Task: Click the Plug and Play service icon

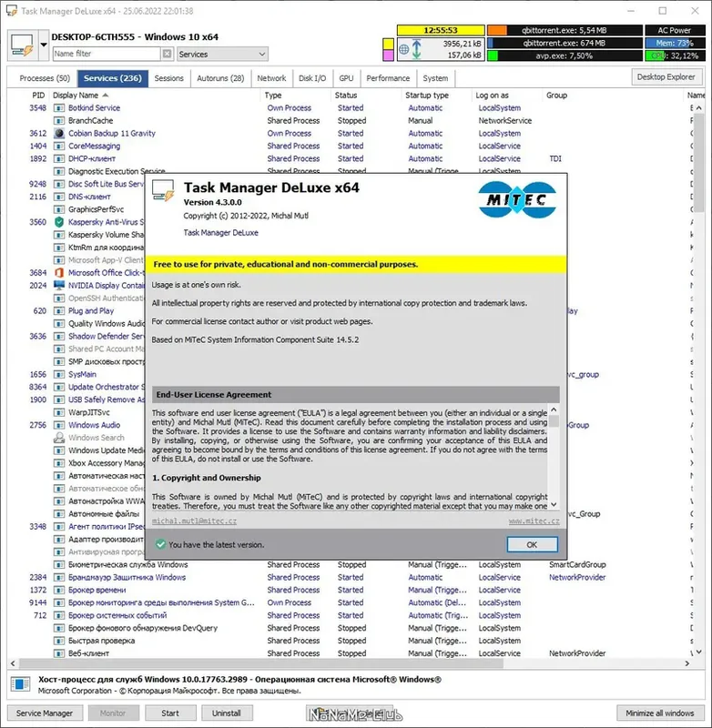Action: coord(59,310)
